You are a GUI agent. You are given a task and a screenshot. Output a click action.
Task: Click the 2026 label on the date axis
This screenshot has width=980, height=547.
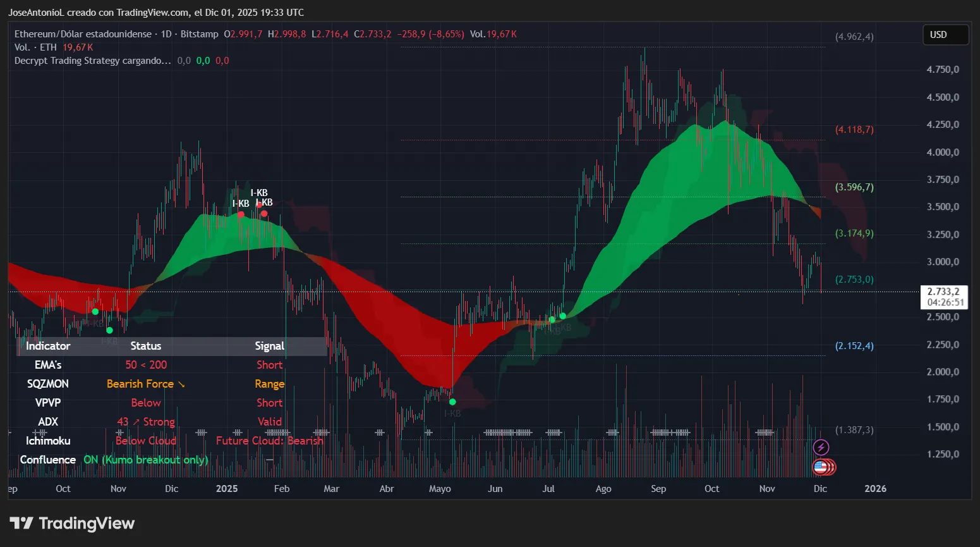pyautogui.click(x=875, y=488)
